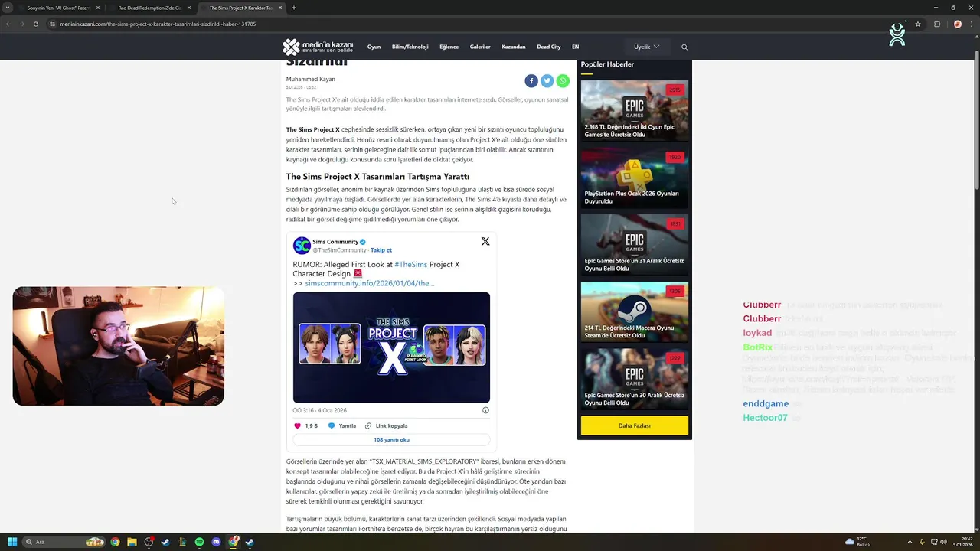Switch to Sony'nin Yeni AI Ghost tab
This screenshot has height=551, width=980.
[58, 8]
